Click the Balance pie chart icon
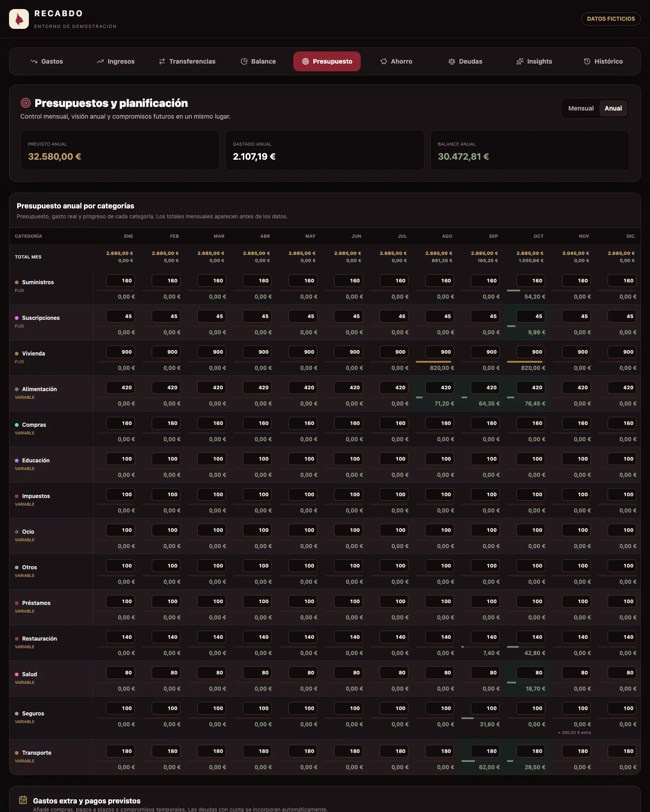The width and height of the screenshot is (650, 812). click(x=244, y=61)
